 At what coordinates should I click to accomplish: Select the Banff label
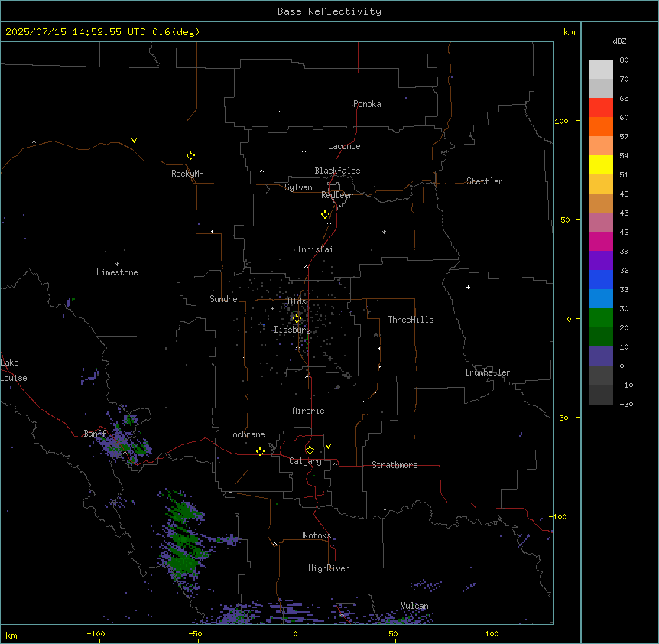[95, 434]
